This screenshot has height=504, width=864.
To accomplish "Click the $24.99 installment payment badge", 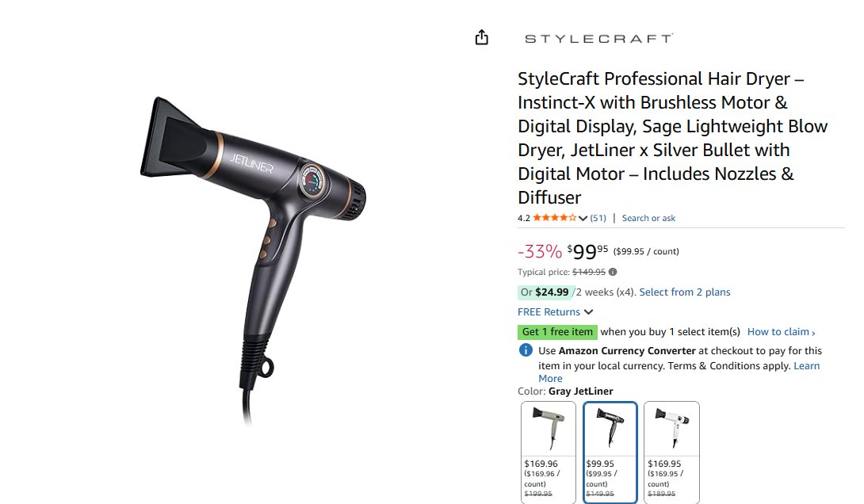I will [545, 292].
